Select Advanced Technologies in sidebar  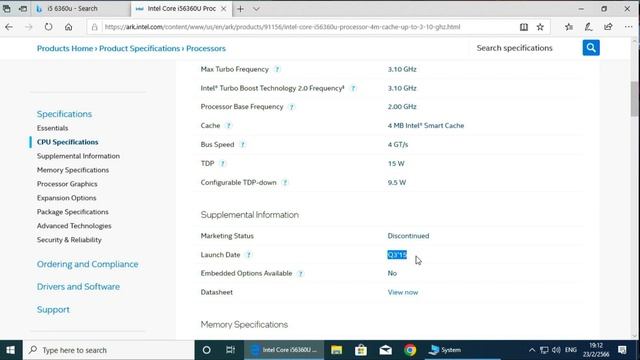tap(74, 226)
